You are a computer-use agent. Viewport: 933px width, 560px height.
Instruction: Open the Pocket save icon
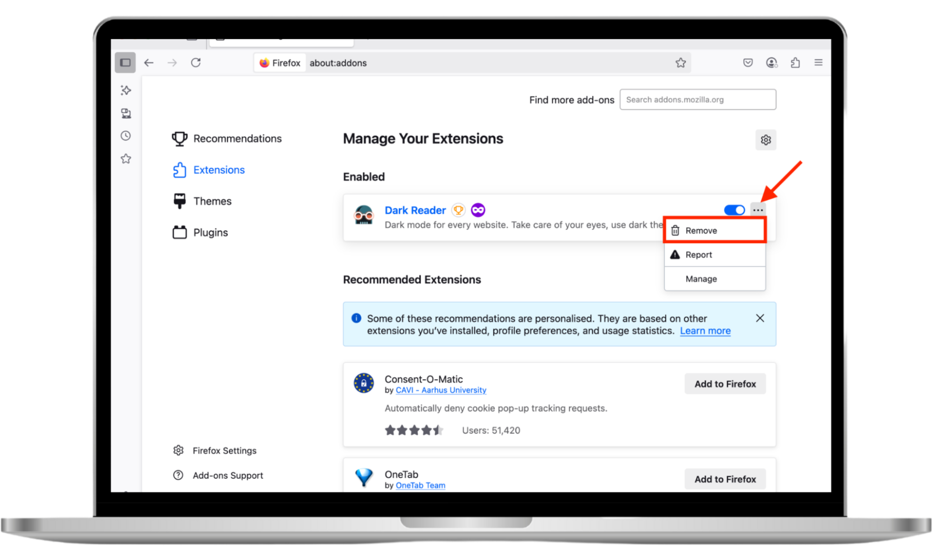pyautogui.click(x=748, y=63)
